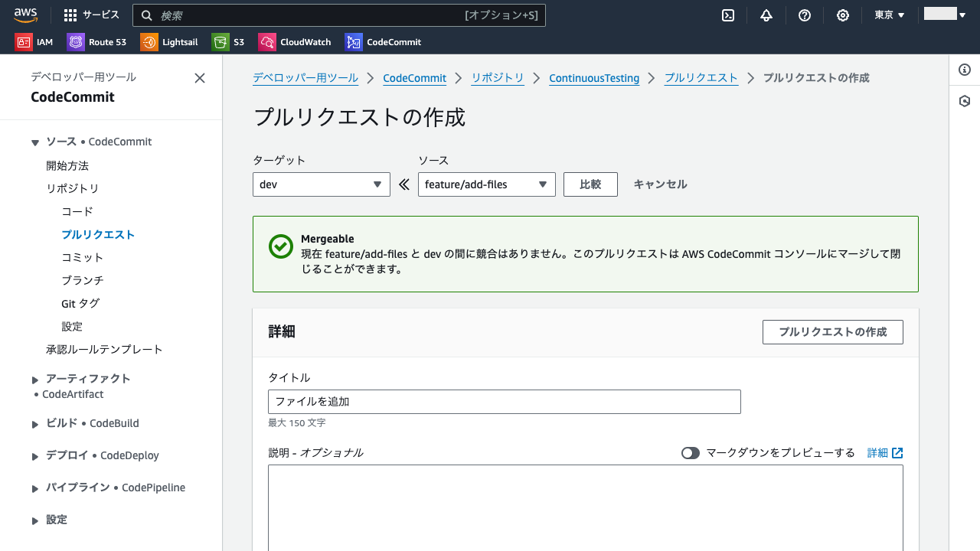This screenshot has width=980, height=551.
Task: Expand the アーティファクト section
Action: tap(35, 380)
